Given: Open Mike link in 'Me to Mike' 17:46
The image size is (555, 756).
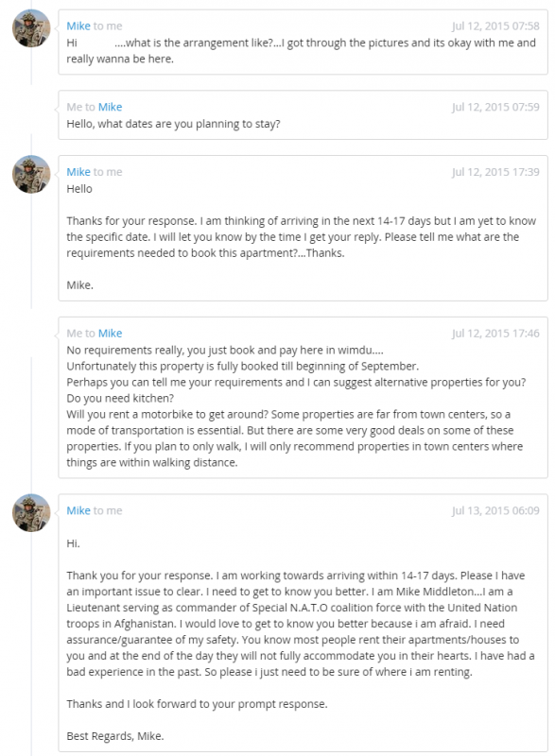Looking at the screenshot, I should [x=110, y=334].
